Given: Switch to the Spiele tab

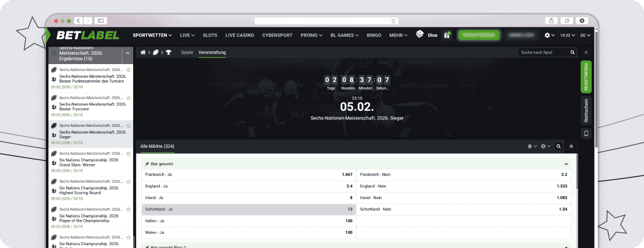Looking at the screenshot, I should pos(187,52).
